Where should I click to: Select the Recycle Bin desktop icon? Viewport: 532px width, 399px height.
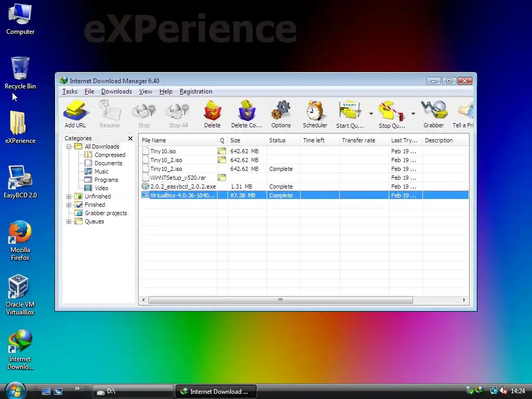click(x=20, y=73)
